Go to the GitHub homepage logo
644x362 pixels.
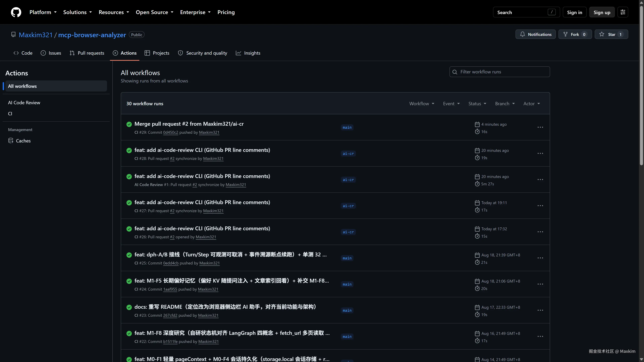click(x=16, y=12)
